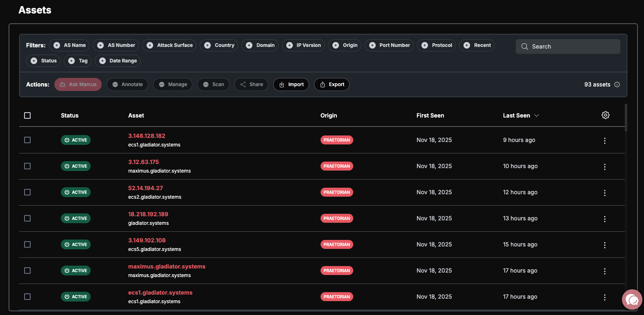Click the export icon in Export button

[x=323, y=84]
